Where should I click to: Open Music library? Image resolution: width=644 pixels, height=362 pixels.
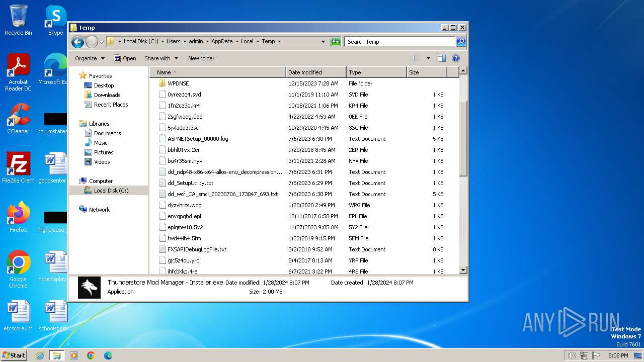(101, 143)
